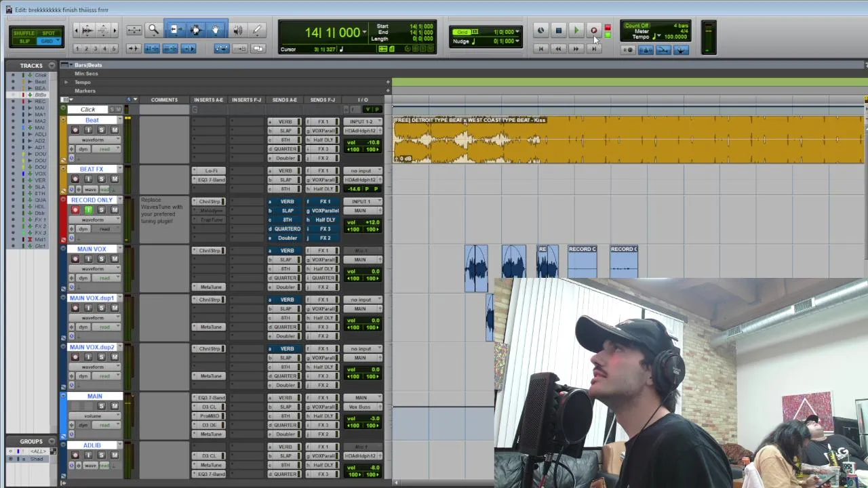Screen dimensions: 868x488
Task: Open BEAT FX input path no input
Action: click(362, 171)
